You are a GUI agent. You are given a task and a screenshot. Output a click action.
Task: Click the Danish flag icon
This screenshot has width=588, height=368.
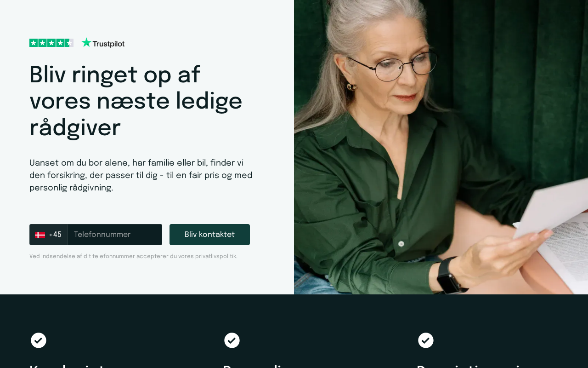[40, 235]
